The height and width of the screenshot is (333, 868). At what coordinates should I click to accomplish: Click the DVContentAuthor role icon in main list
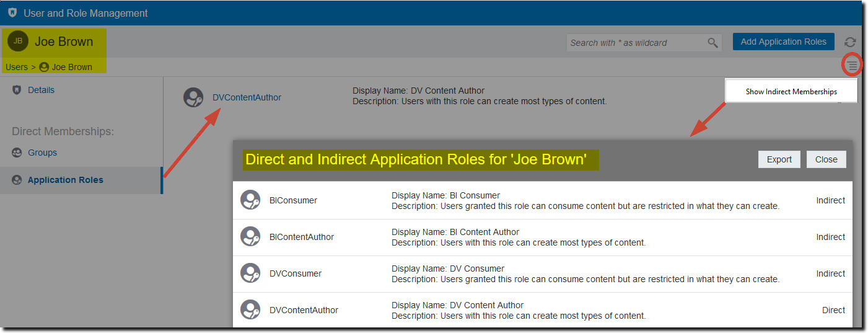193,97
